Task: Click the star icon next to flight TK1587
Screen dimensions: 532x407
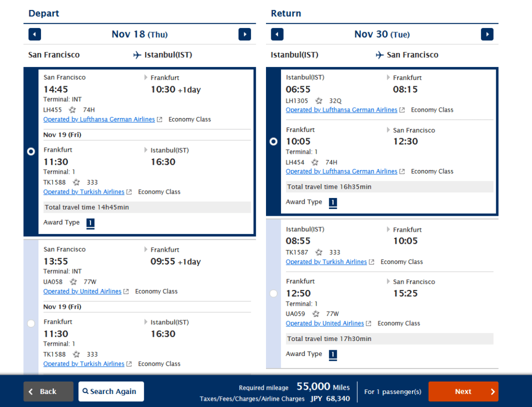Action: (320, 251)
